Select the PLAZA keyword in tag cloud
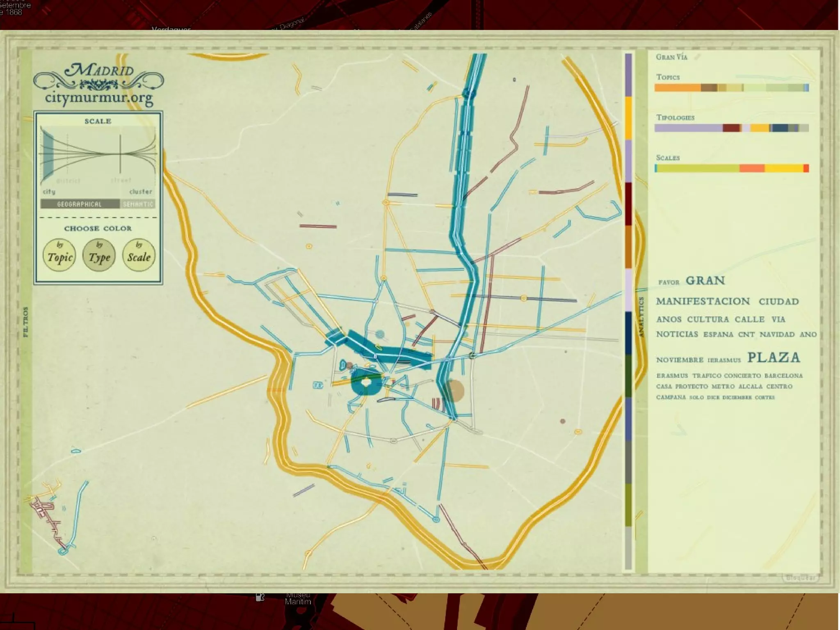 tap(774, 357)
